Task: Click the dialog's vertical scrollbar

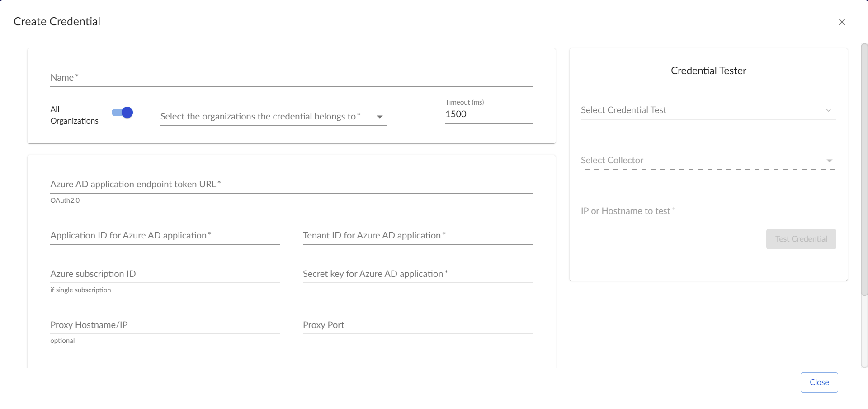Action: pos(864,170)
